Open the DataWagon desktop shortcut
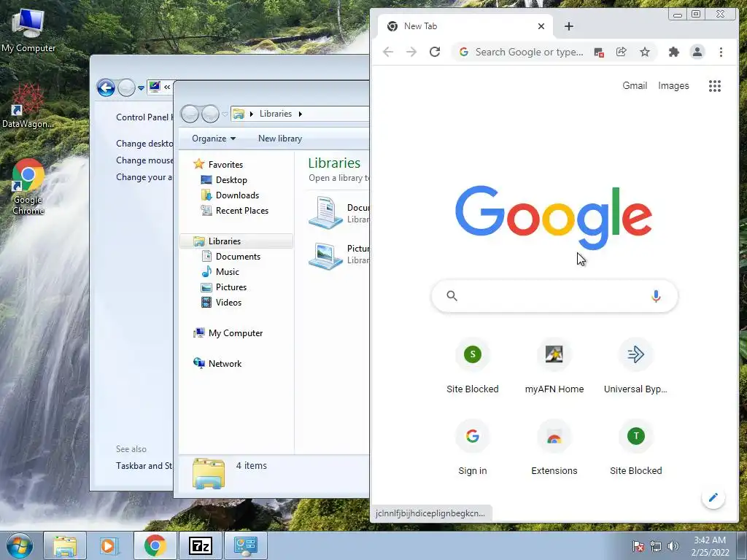Viewport: 747px width, 560px height. coord(28,106)
